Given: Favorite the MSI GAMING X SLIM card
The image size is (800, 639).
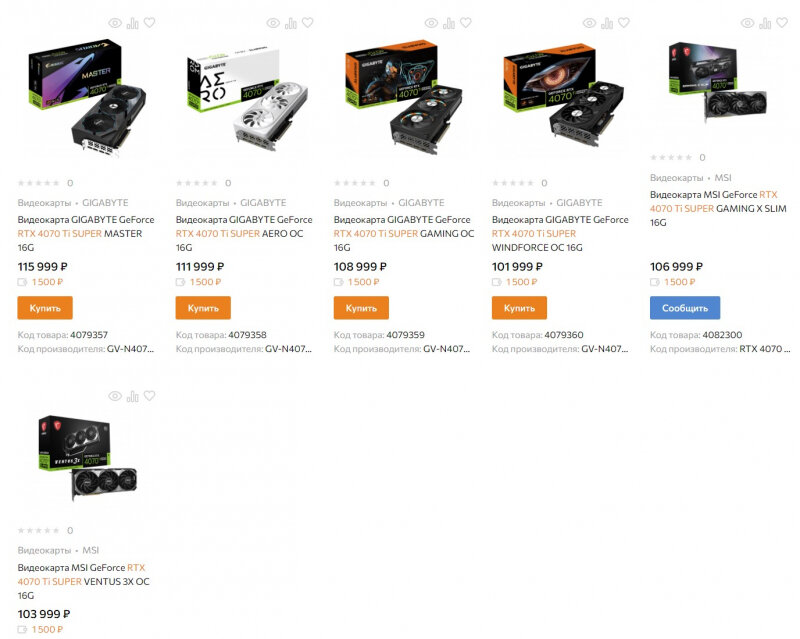Looking at the screenshot, I should [782, 22].
